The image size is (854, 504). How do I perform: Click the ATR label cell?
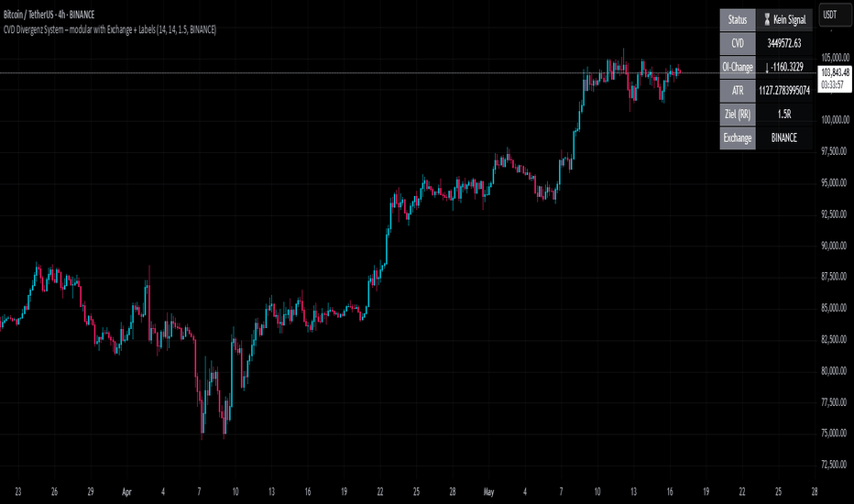click(x=738, y=91)
